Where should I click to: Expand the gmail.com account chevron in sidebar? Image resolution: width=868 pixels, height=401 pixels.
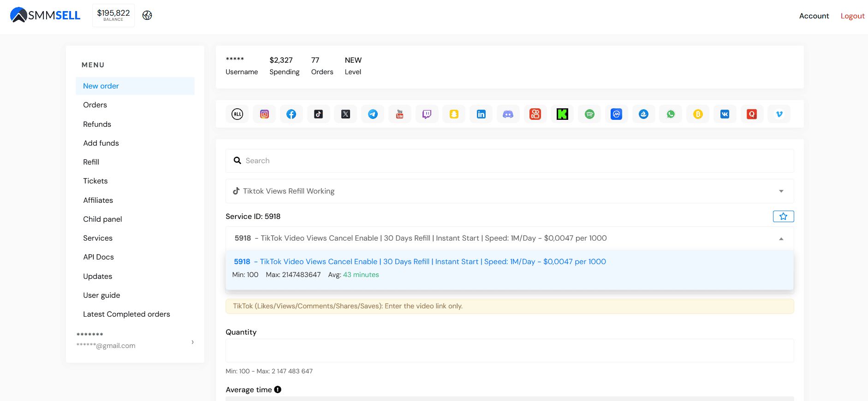click(192, 342)
